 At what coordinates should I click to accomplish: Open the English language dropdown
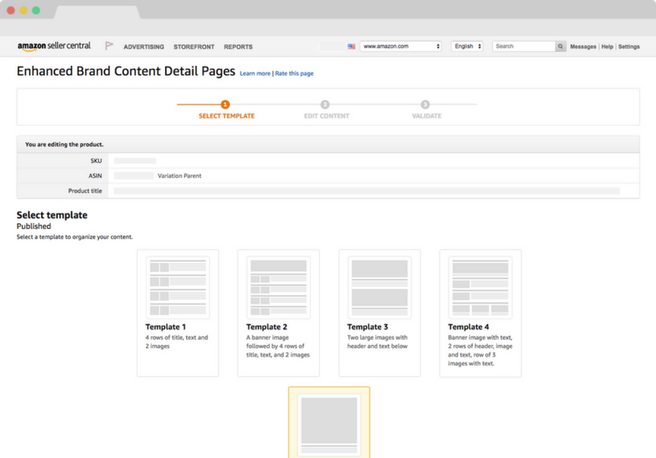[467, 46]
